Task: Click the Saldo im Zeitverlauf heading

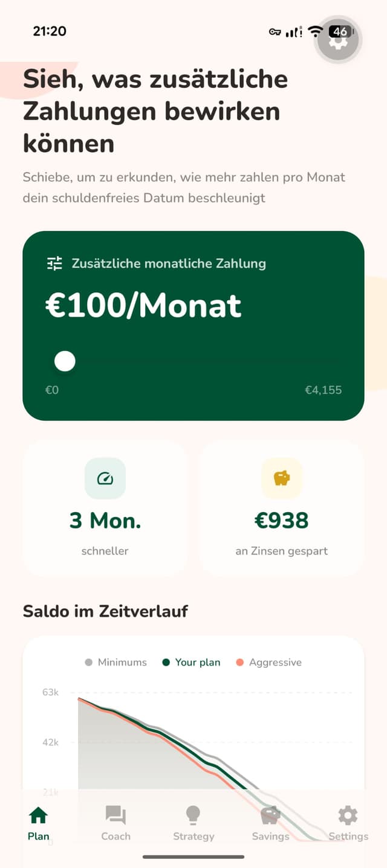Action: click(x=105, y=611)
